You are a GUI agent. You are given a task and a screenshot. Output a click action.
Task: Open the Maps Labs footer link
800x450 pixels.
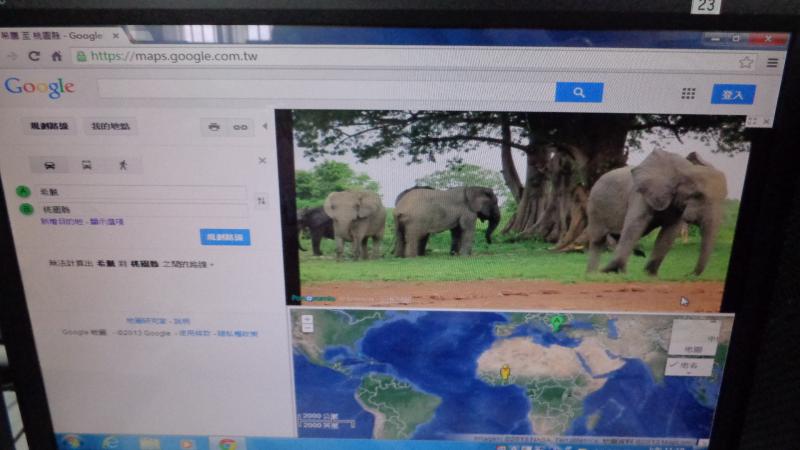point(146,321)
